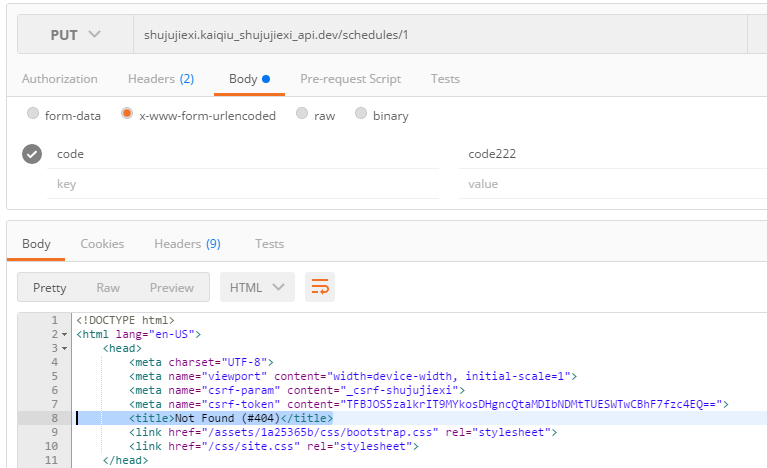Switch to the request Tests tab
This screenshot has height=468, width=767.
coord(445,79)
